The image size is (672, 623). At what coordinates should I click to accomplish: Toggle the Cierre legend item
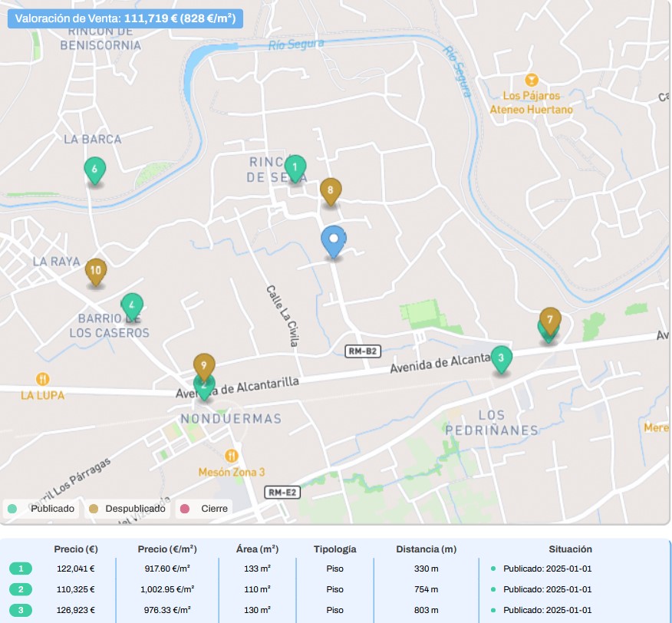[x=206, y=509]
